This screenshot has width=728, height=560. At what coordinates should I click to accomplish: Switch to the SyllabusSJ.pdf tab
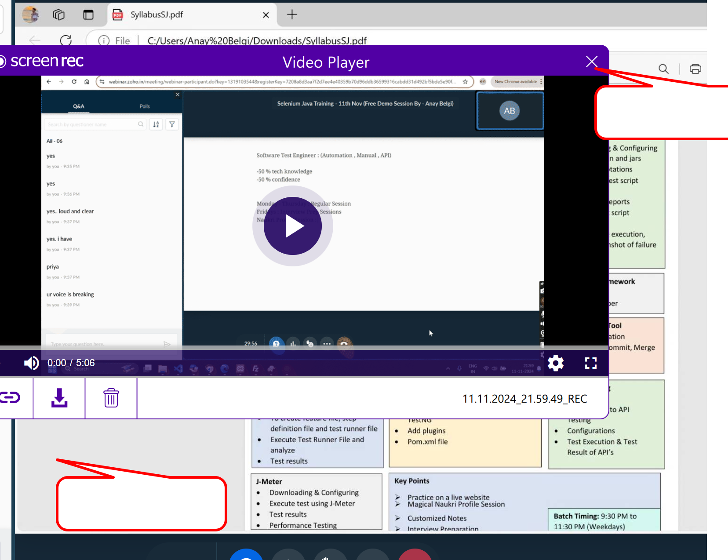(157, 15)
